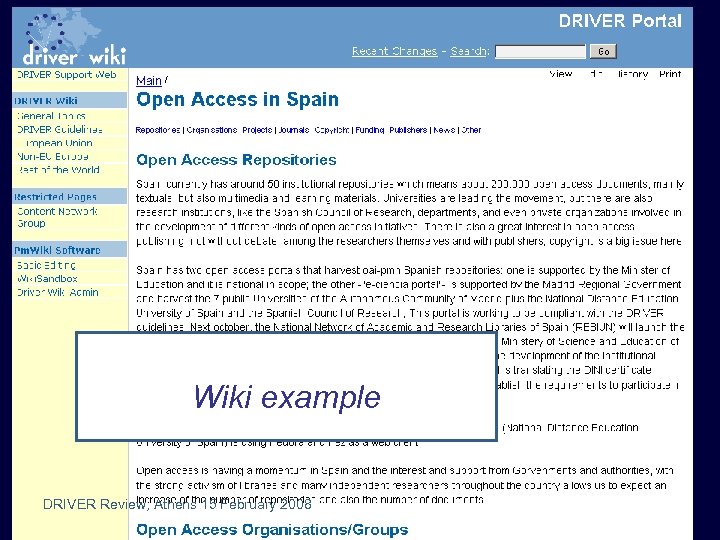Screen dimensions: 720x540
Task: Select the History page action
Action: point(632,74)
